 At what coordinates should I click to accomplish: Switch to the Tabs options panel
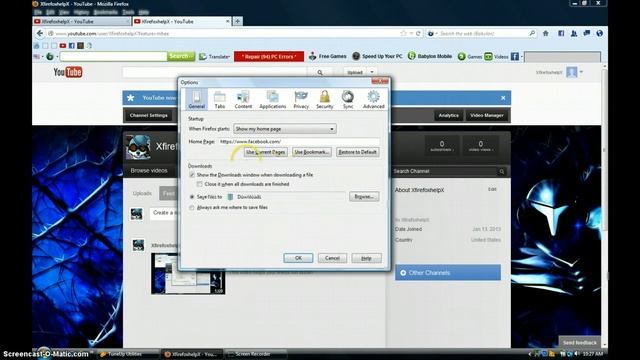tap(220, 99)
